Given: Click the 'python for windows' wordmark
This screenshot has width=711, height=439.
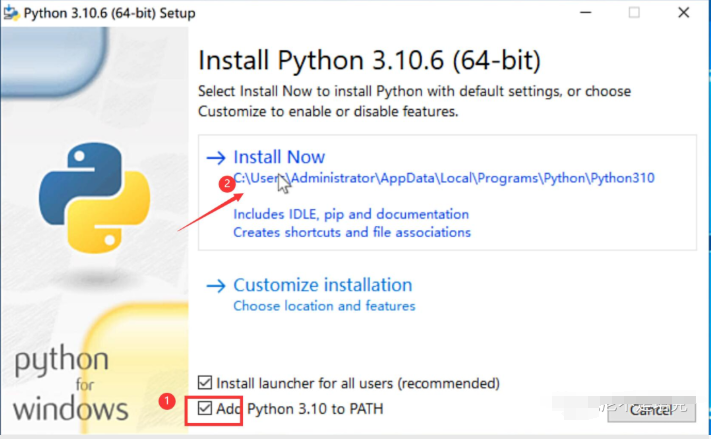Looking at the screenshot, I should point(70,384).
